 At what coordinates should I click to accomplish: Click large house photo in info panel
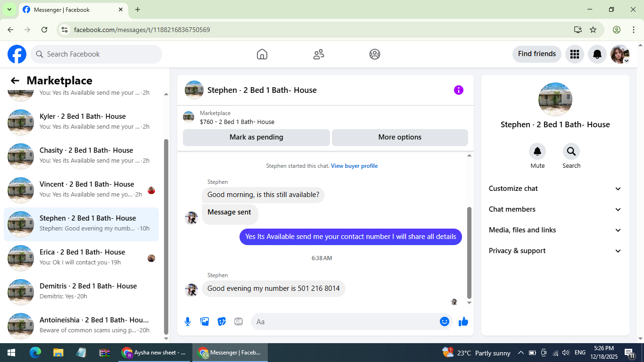point(555,99)
